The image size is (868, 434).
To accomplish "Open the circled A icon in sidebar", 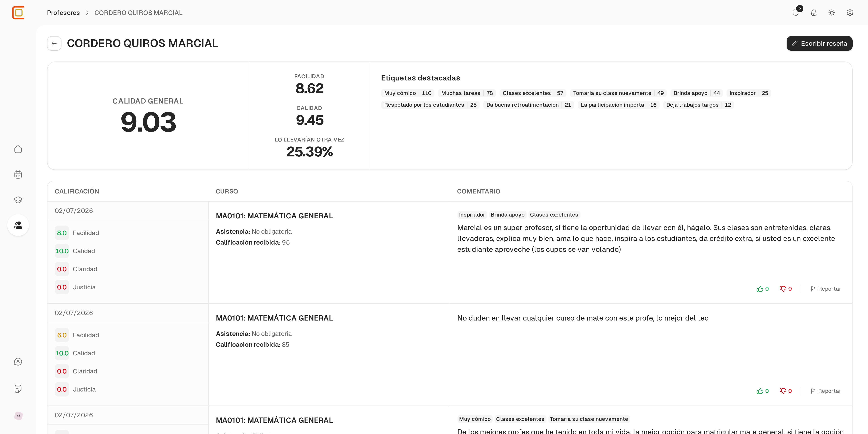I will [18, 362].
